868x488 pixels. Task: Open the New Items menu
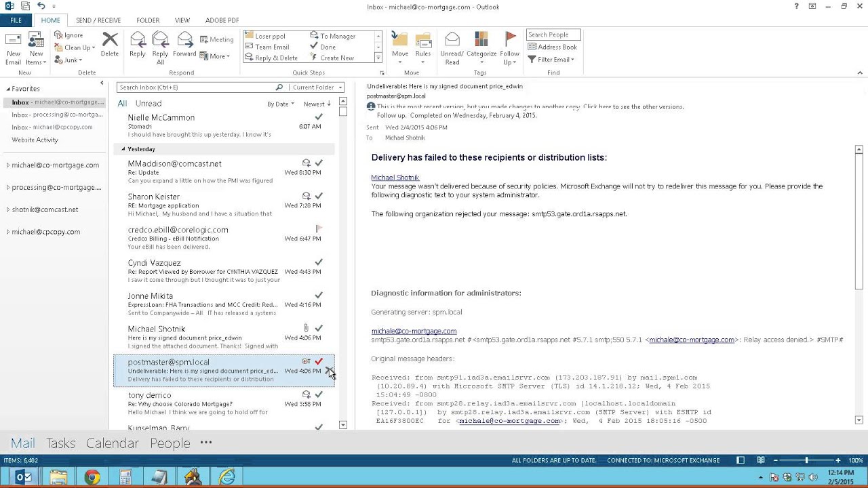tap(36, 48)
